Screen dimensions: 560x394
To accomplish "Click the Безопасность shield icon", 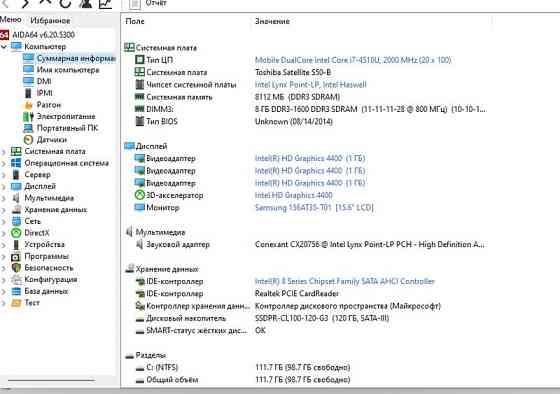I will (16, 268).
